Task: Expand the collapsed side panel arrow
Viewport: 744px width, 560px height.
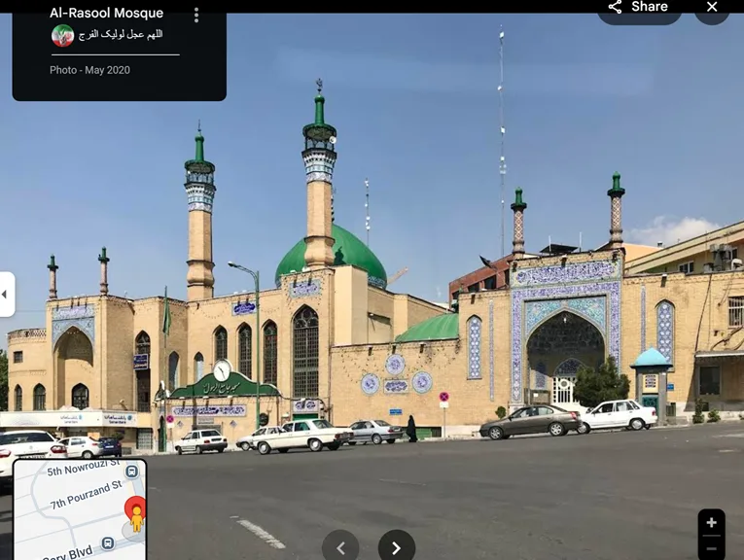Action: [x=6, y=294]
